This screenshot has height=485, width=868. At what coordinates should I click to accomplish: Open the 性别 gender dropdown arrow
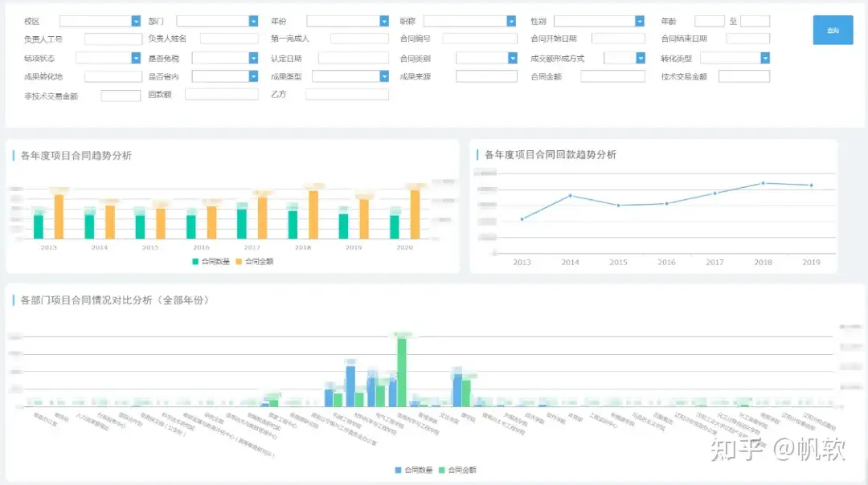(640, 21)
